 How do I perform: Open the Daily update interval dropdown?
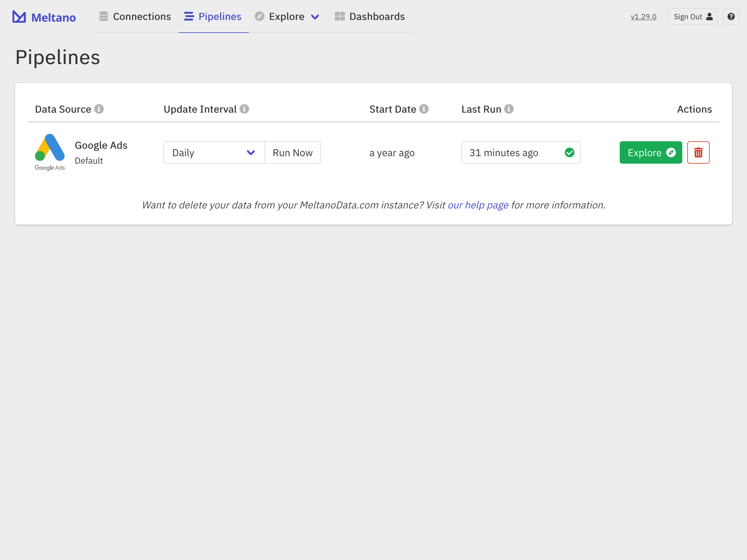[x=214, y=152]
